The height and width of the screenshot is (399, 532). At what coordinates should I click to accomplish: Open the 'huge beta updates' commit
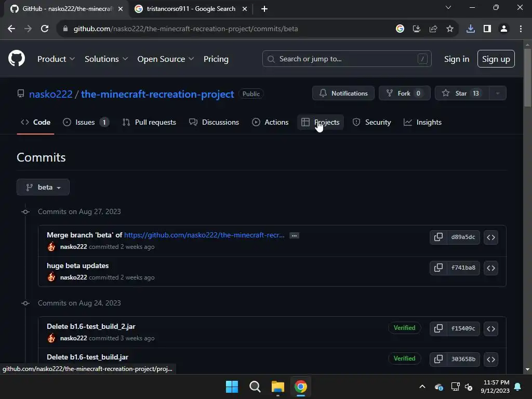[78, 265]
